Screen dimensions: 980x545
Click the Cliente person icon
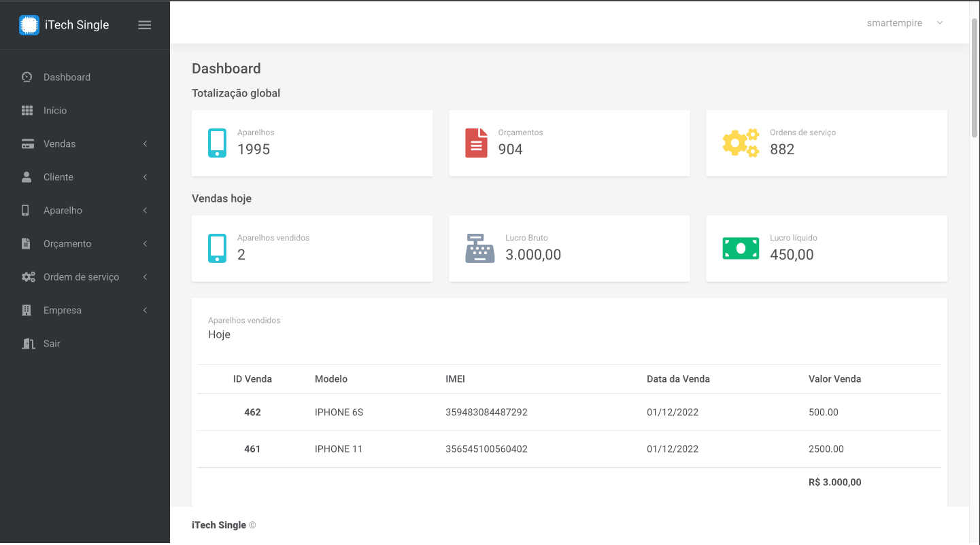(x=27, y=177)
